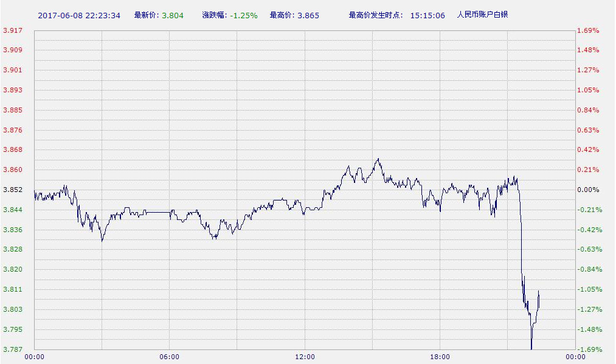The image size is (616, 364).
Task: Select the 3.876 price axis label
Action: [13, 130]
